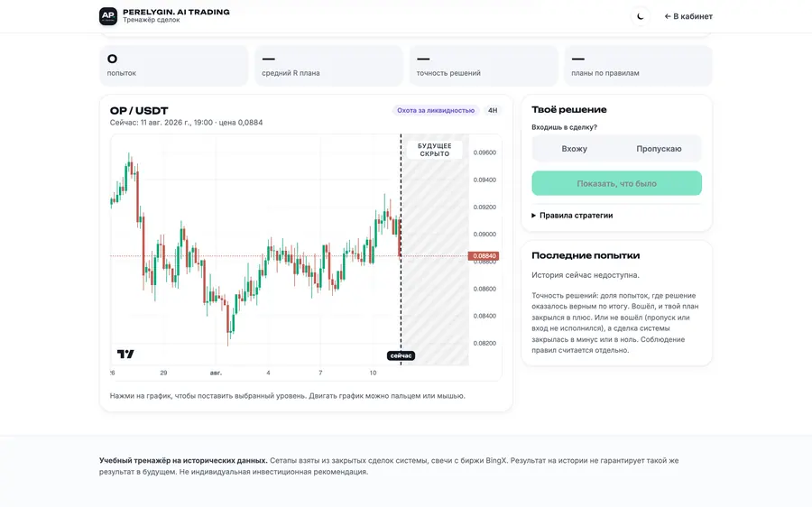812x507 pixels.
Task: Select the "Вхожу" option
Action: point(575,149)
